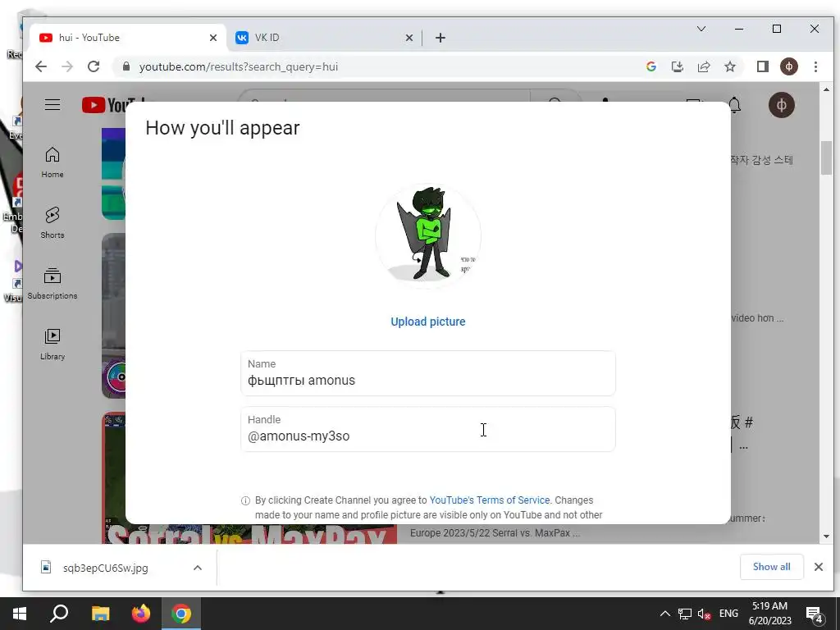Viewport: 840px width, 630px height.
Task: Click the Chrome taskbar icon
Action: pos(181,614)
